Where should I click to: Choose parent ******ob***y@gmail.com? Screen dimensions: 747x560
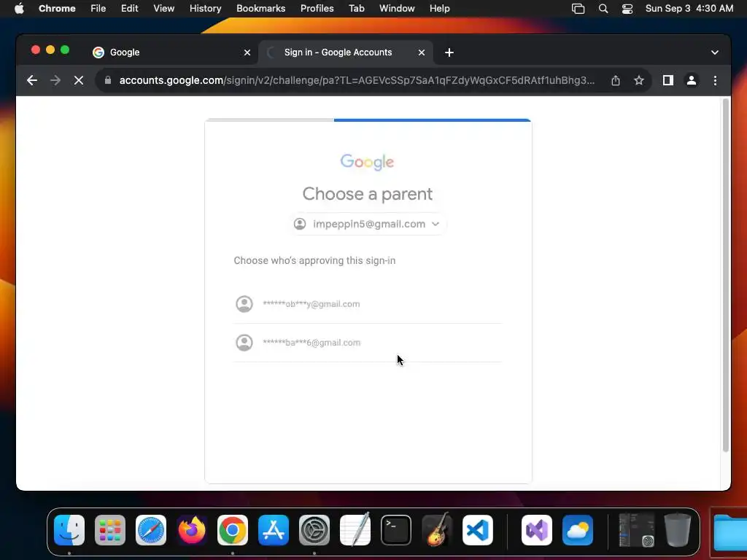click(368, 304)
